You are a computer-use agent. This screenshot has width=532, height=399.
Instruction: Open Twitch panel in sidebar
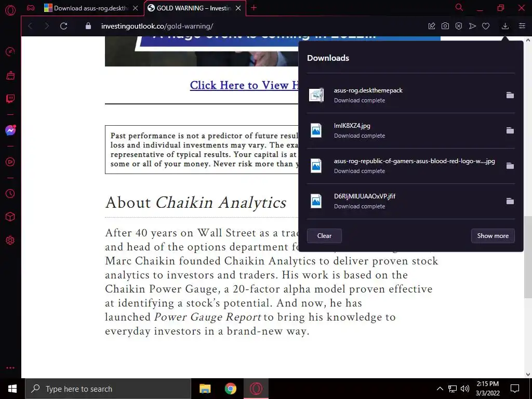click(10, 99)
